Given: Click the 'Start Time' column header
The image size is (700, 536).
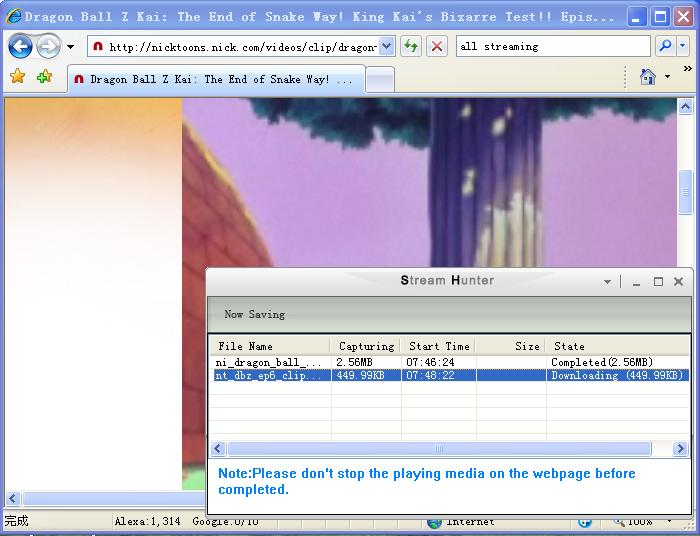Looking at the screenshot, I should (438, 346).
